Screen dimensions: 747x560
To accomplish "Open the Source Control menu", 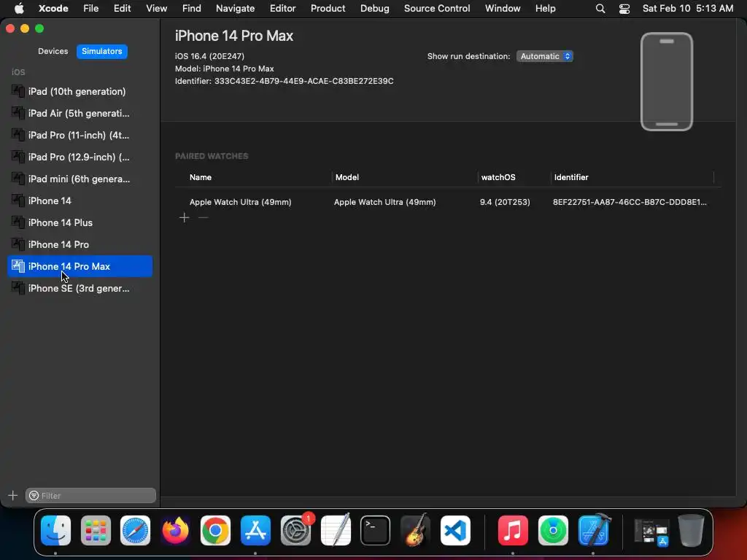I will click(437, 9).
